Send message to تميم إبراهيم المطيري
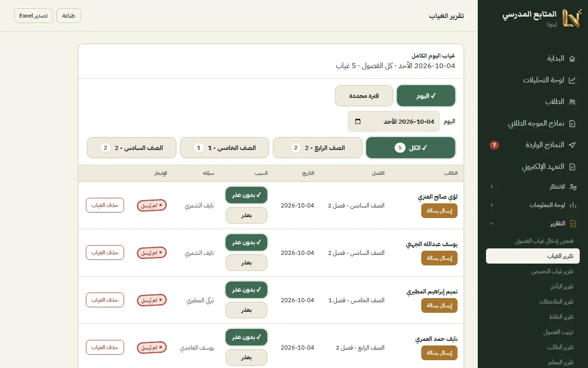The height and width of the screenshot is (368, 588). (439, 305)
